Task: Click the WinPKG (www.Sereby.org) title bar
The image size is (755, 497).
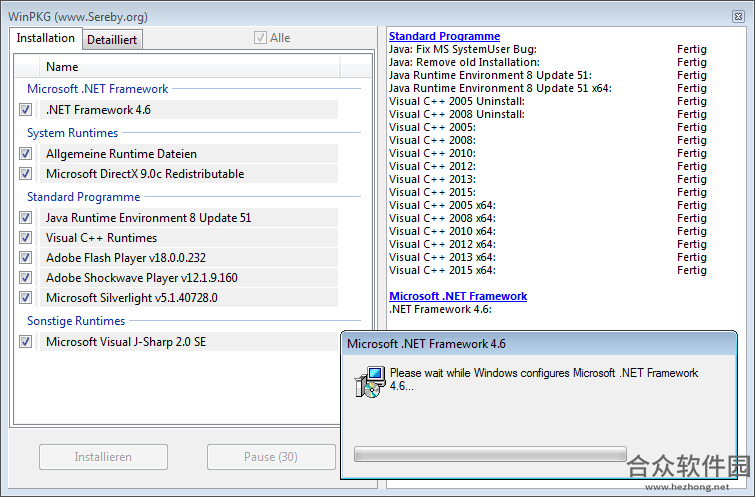Action: 78,17
